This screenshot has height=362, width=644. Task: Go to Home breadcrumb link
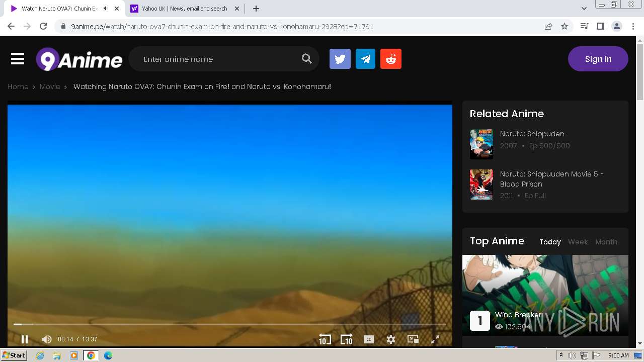pyautogui.click(x=18, y=86)
